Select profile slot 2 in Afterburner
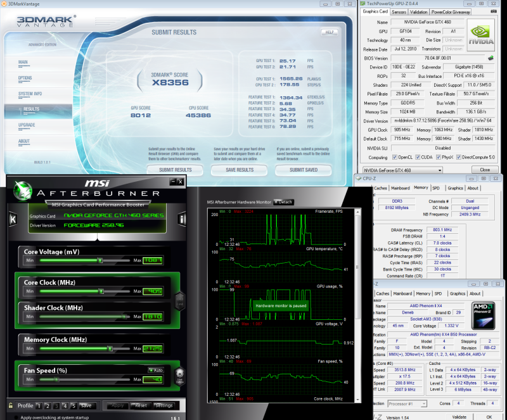The width and height of the screenshot is (507, 420). tap(49, 405)
